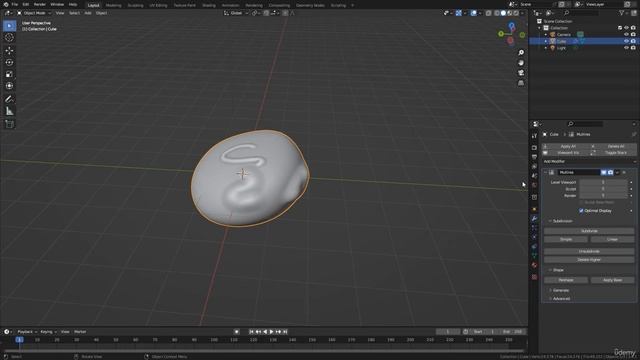Switch perspective/orthographic grid icon
The height and width of the screenshot is (360, 640).
pos(521,83)
